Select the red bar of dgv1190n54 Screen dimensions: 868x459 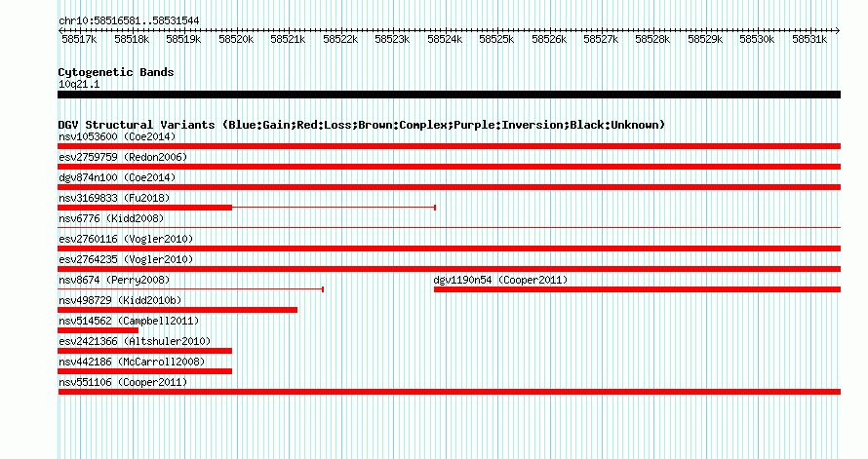click(637, 289)
